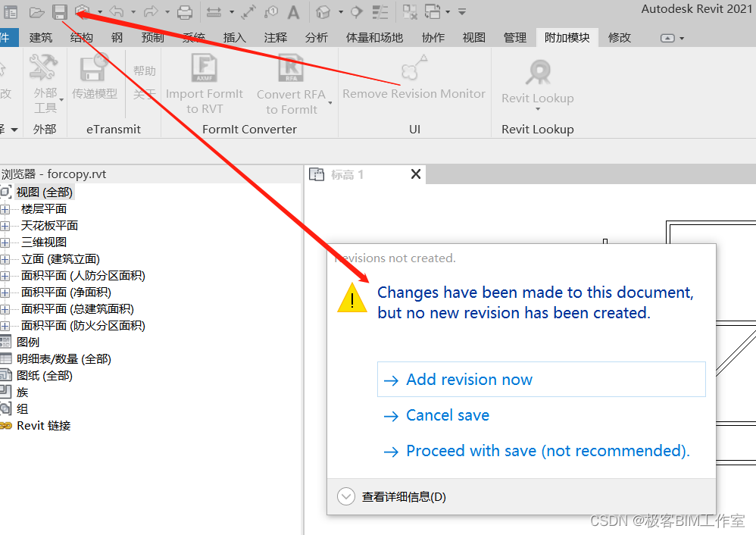This screenshot has width=756, height=535.
Task: Open the Switch Windows dropdown arrow
Action: [448, 11]
